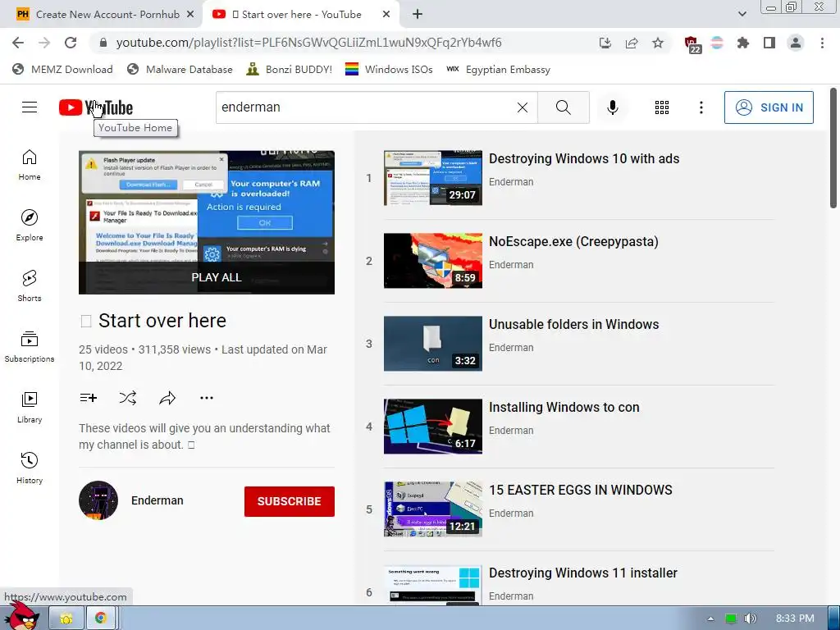840x630 pixels.
Task: Open Installing Windows to con title
Action: [564, 407]
